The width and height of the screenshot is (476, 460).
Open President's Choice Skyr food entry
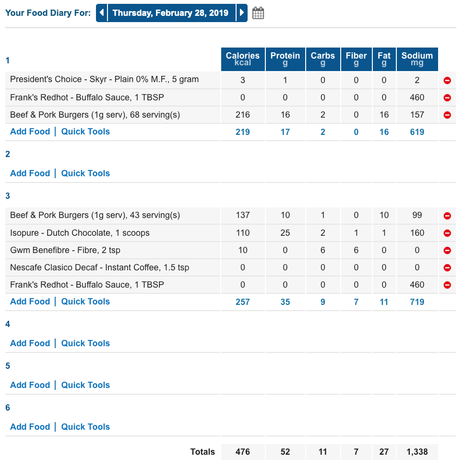(x=105, y=79)
